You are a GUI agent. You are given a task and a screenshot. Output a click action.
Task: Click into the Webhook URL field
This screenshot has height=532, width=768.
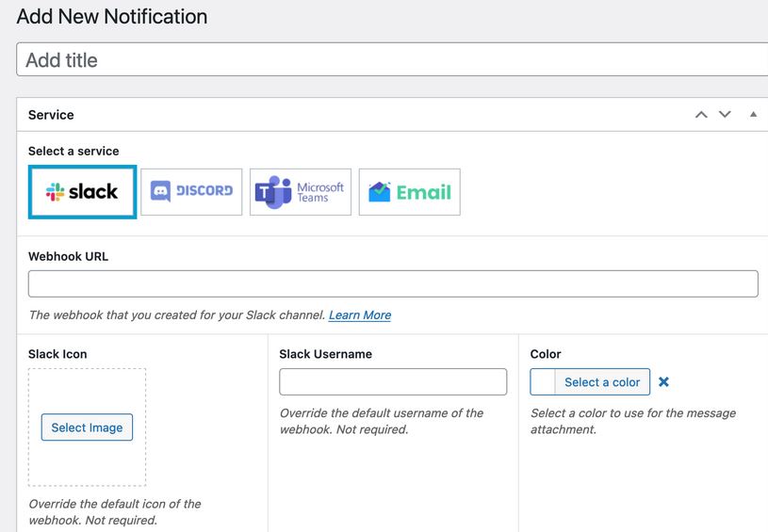pyautogui.click(x=393, y=283)
